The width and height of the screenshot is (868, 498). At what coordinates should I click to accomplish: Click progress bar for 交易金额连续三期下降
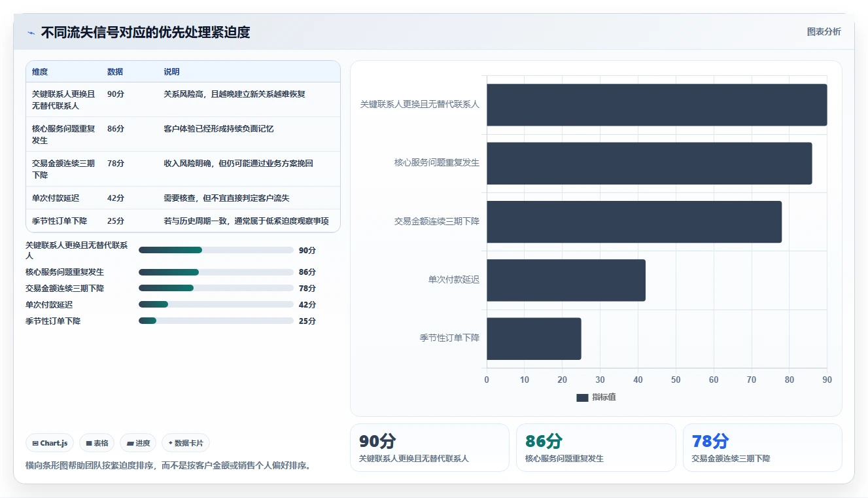click(x=216, y=289)
